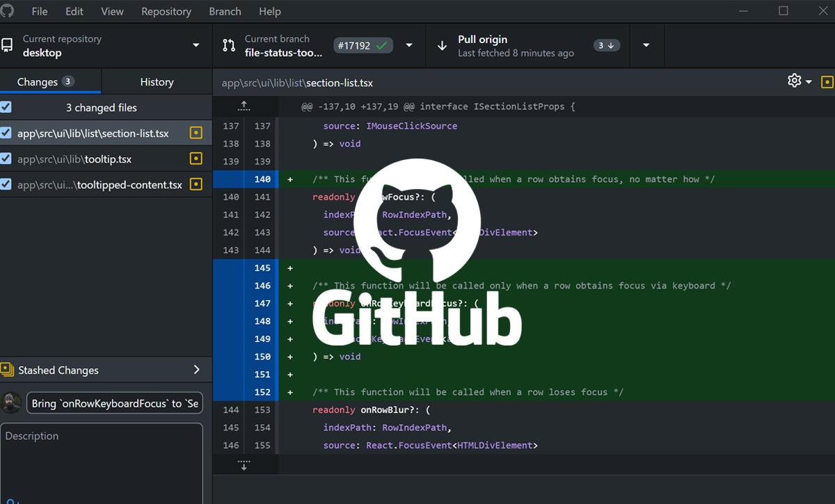Click the stash icon beside Stashed Changes
This screenshot has width=835, height=504.
coord(8,370)
